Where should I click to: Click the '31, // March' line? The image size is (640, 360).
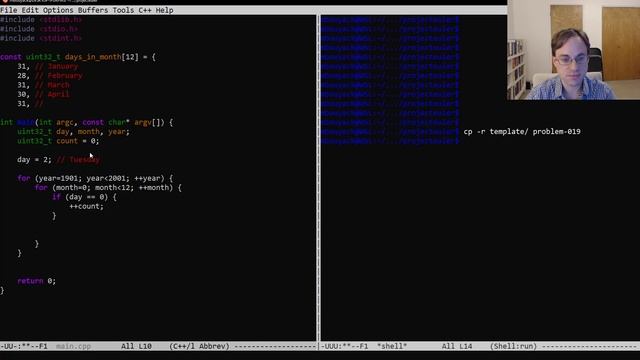tap(43, 85)
